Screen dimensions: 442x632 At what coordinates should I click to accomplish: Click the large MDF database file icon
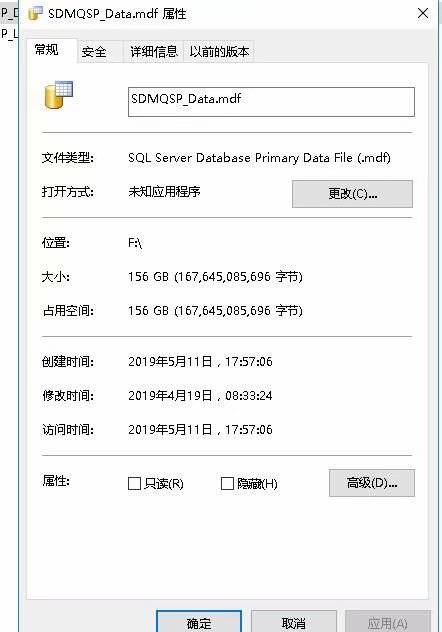click(59, 94)
